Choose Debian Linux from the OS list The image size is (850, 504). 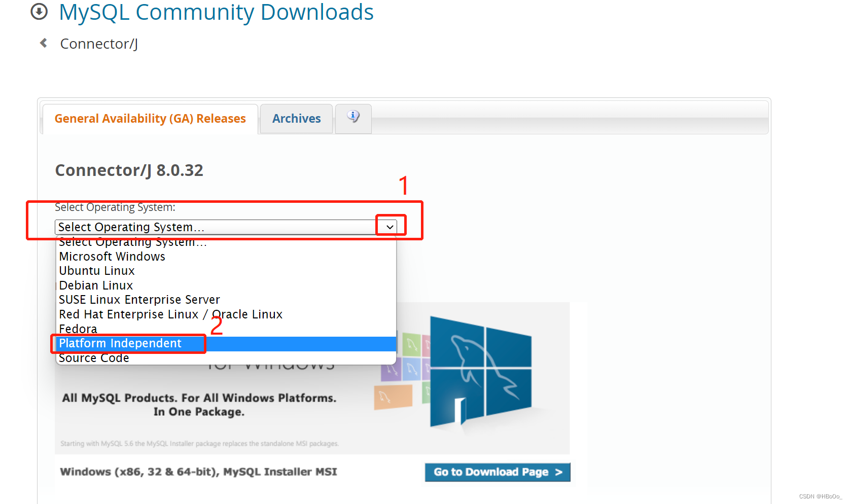[x=226, y=285]
